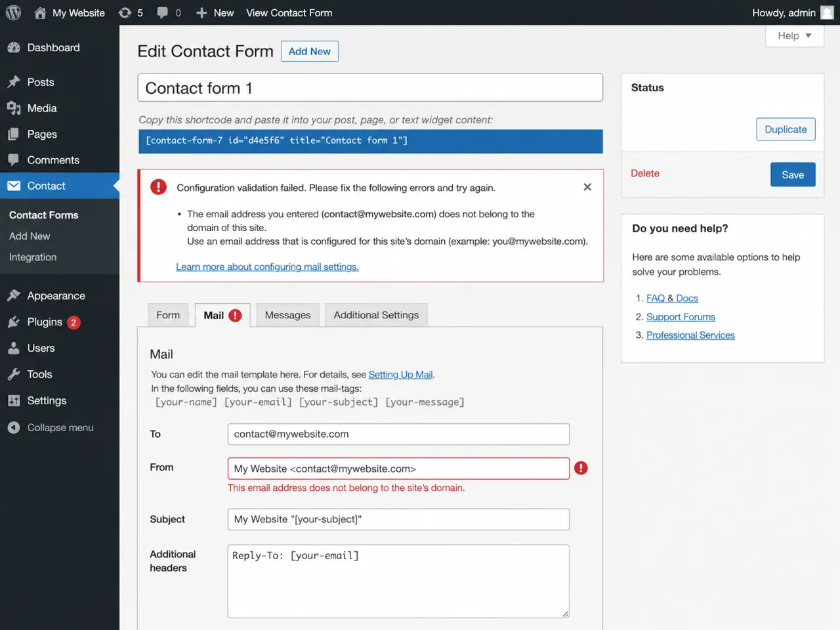Open the Setting Up Mail link

(400, 374)
